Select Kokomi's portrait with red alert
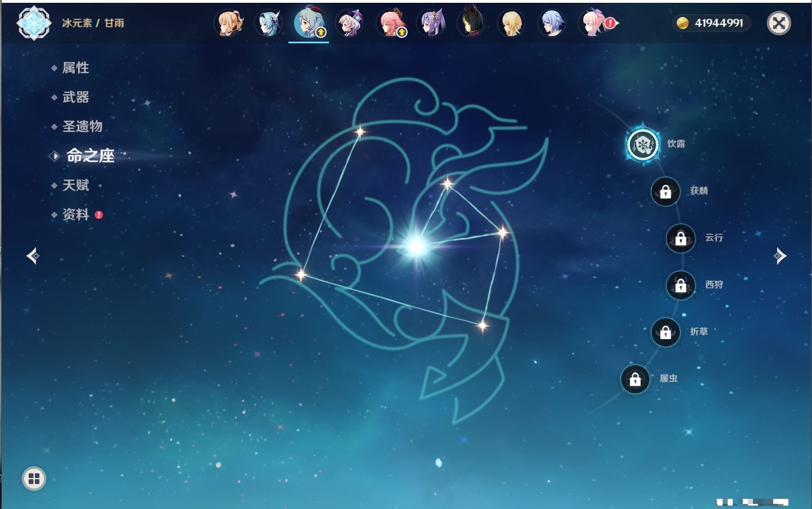The height and width of the screenshot is (509, 812). [x=594, y=23]
